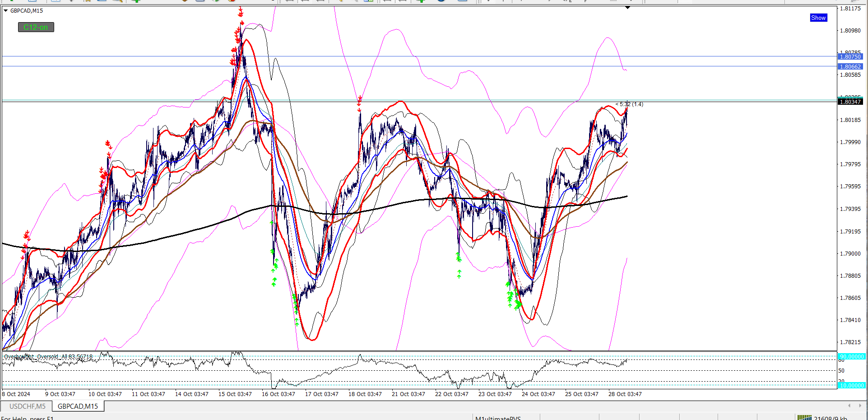Switch to the USDCHF,M5 chart tab
The image size is (868, 420).
point(28,406)
